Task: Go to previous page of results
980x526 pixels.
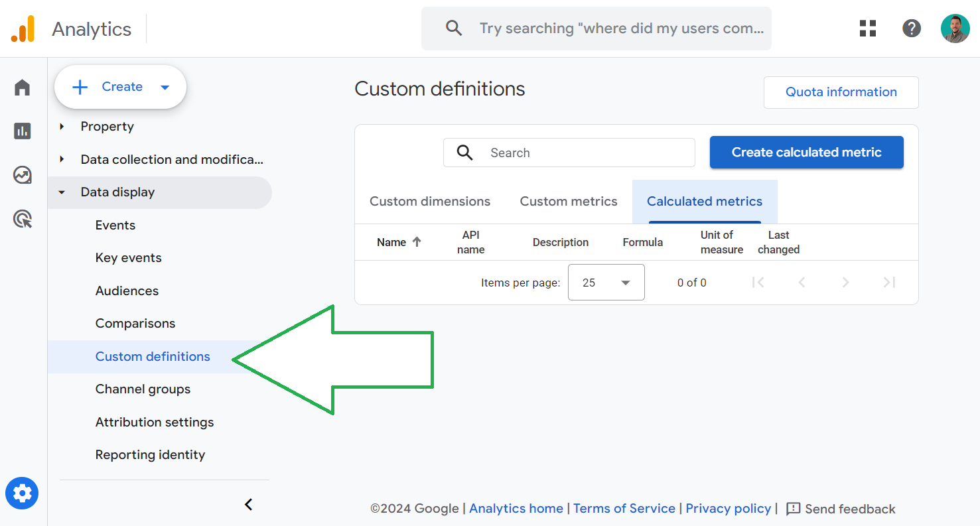Action: tap(802, 283)
